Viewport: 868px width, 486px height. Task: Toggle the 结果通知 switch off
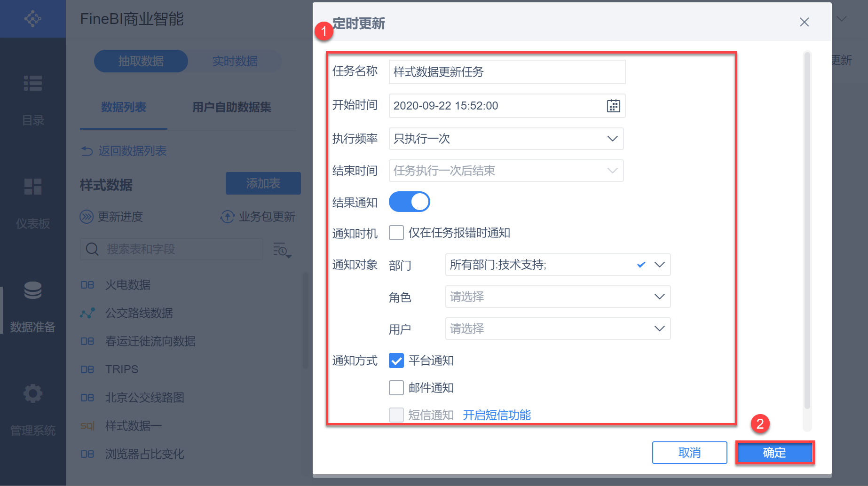[409, 202]
